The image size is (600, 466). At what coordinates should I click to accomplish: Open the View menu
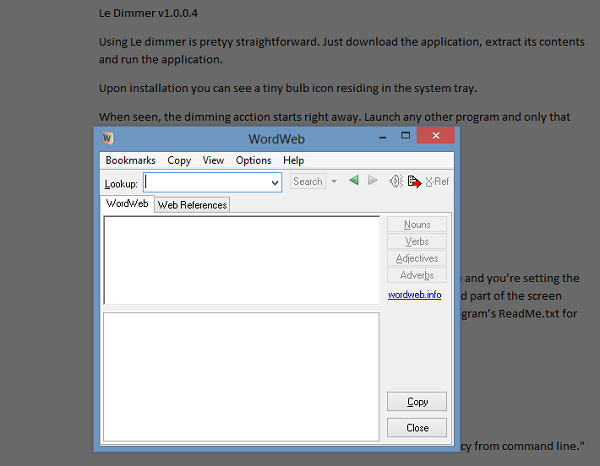tap(213, 160)
